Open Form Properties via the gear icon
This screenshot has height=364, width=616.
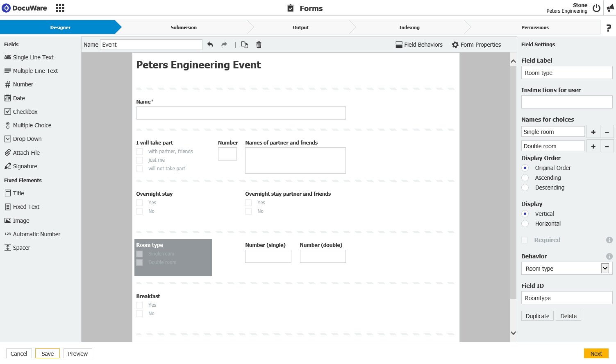click(x=476, y=45)
